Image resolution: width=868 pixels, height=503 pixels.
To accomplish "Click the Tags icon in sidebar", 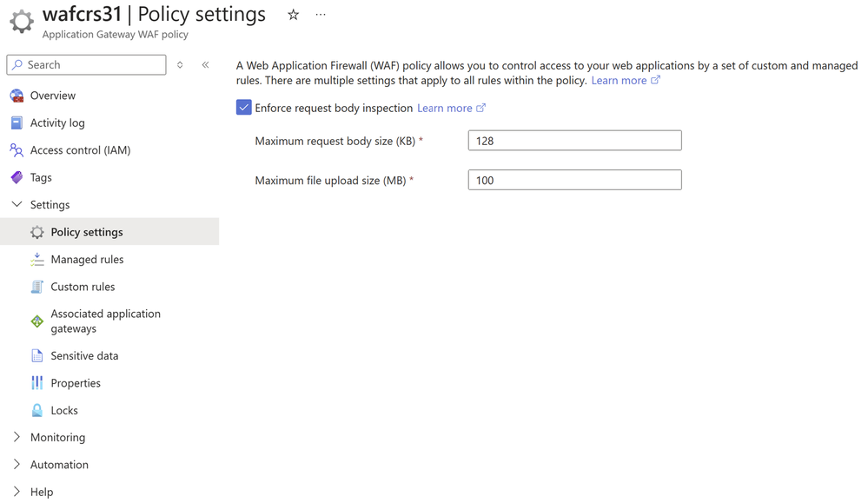I will tap(17, 177).
